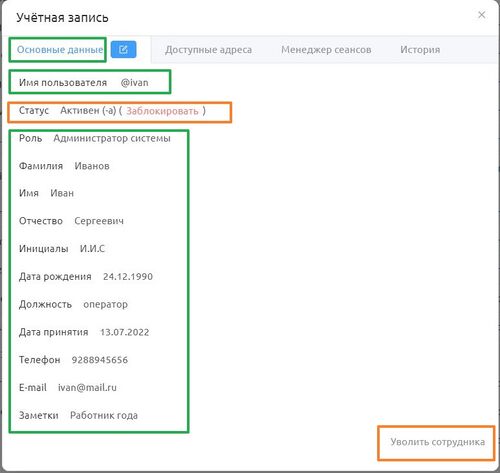Screen dimensions: 500x473
Task: Click the patronymic value Сергеевич
Action: 99,221
